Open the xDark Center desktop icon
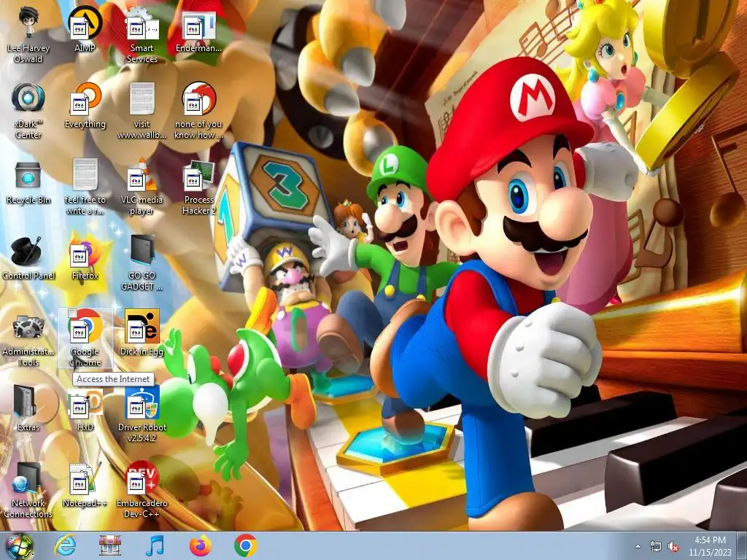The image size is (747, 560). click(x=28, y=111)
